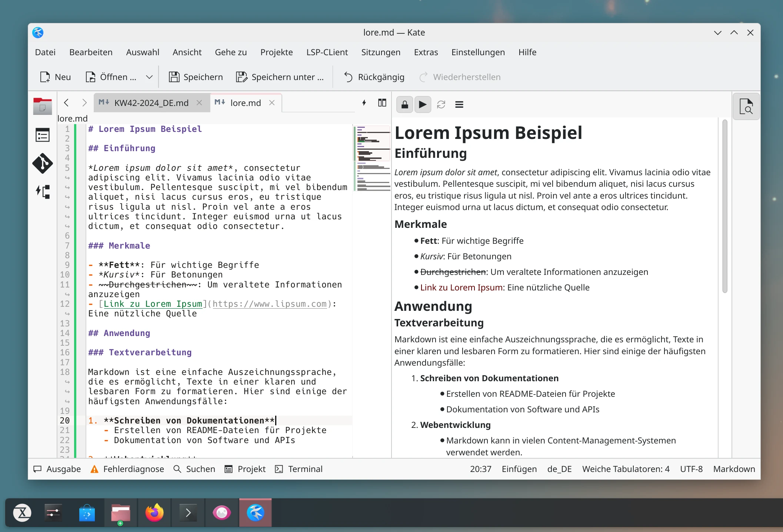
Task: Toggle the Ausgabe output panel
Action: [57, 469]
